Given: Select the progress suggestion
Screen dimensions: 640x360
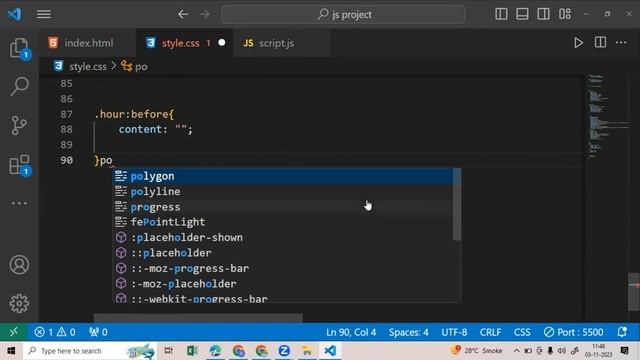Looking at the screenshot, I should 283,207.
